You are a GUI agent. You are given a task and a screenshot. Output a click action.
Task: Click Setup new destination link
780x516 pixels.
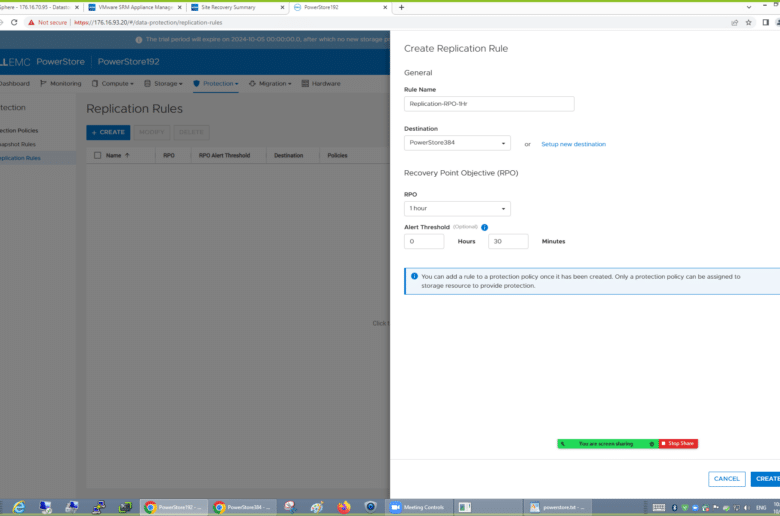click(574, 144)
